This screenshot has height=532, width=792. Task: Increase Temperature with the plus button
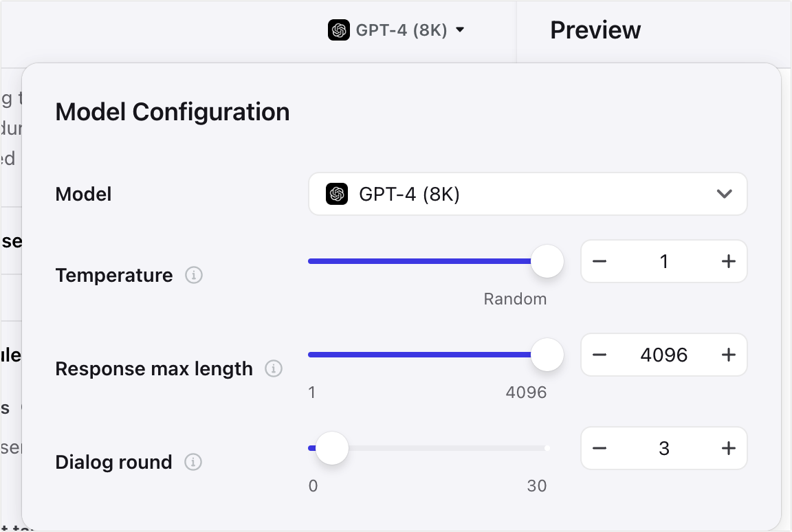(728, 261)
